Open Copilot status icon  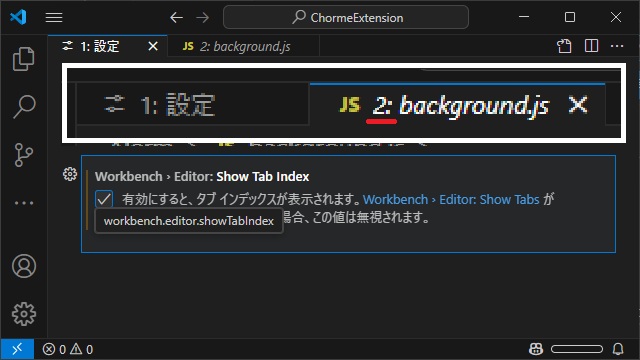(536, 349)
